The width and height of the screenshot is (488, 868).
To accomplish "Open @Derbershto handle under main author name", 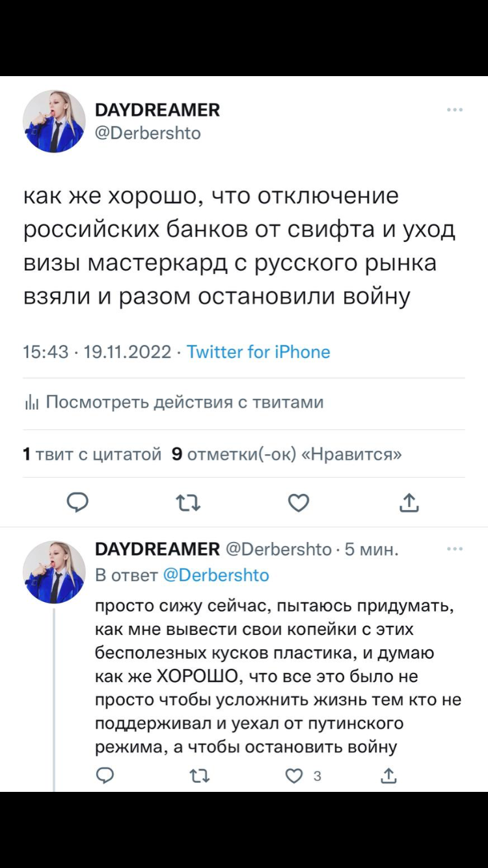I will [148, 133].
